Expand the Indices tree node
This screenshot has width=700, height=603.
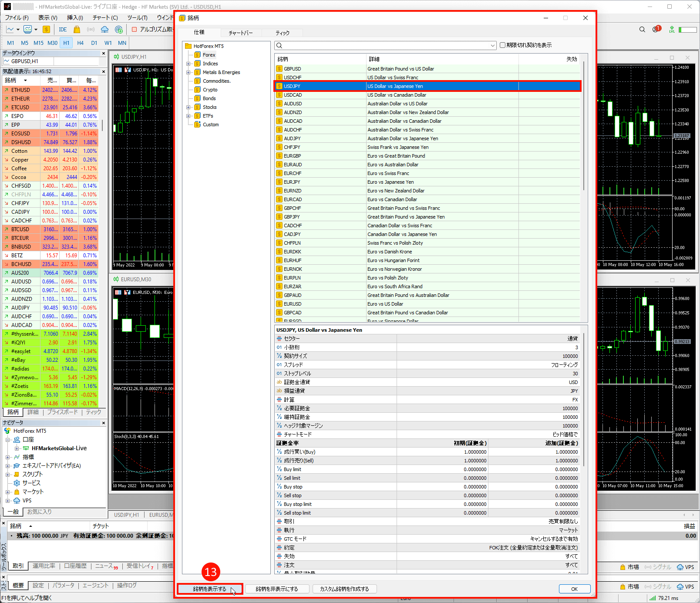188,64
